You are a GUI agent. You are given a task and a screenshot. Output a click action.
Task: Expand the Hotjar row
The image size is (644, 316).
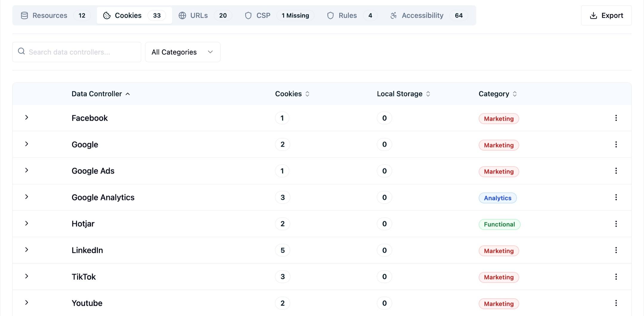coord(27,223)
